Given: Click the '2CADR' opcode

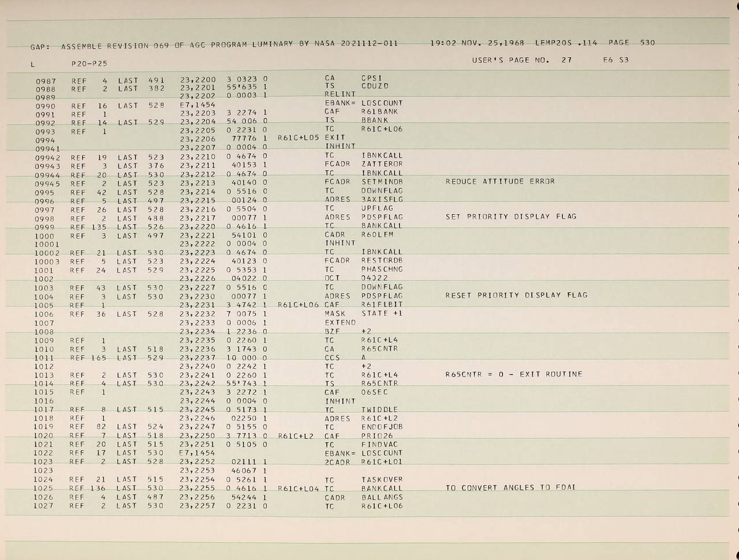Looking at the screenshot, I should tap(337, 462).
